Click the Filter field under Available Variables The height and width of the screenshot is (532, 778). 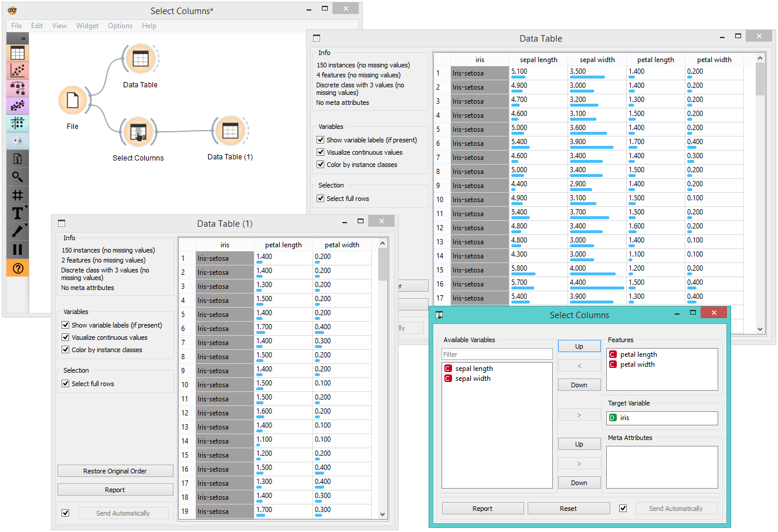click(x=497, y=354)
